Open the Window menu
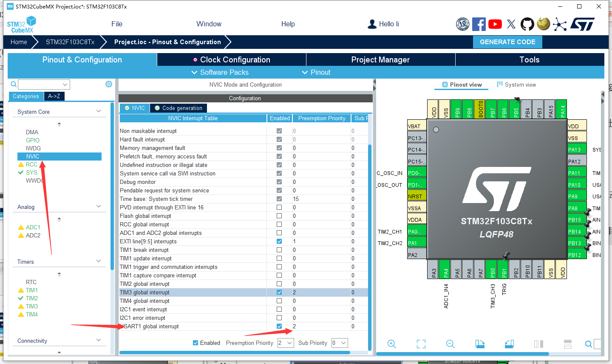 point(209,24)
